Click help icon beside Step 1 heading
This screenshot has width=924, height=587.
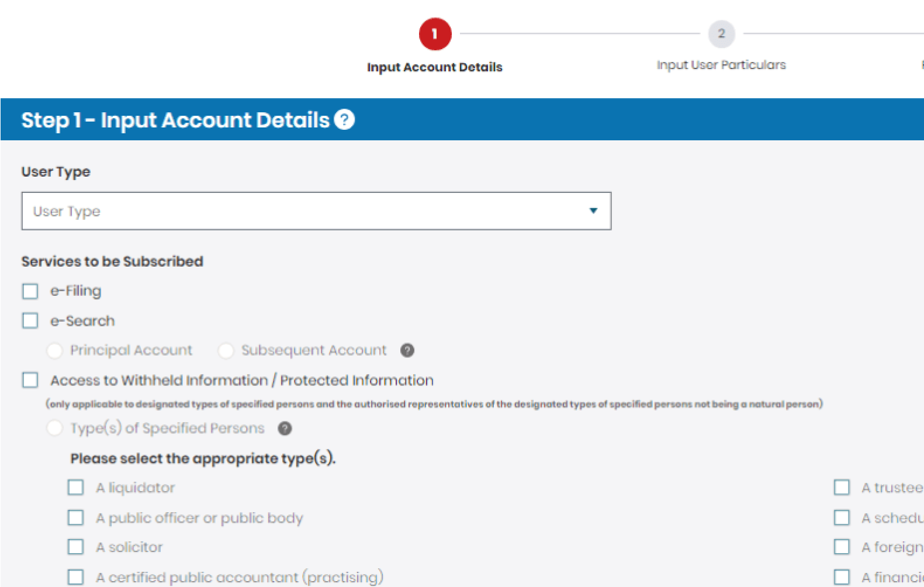point(345,120)
